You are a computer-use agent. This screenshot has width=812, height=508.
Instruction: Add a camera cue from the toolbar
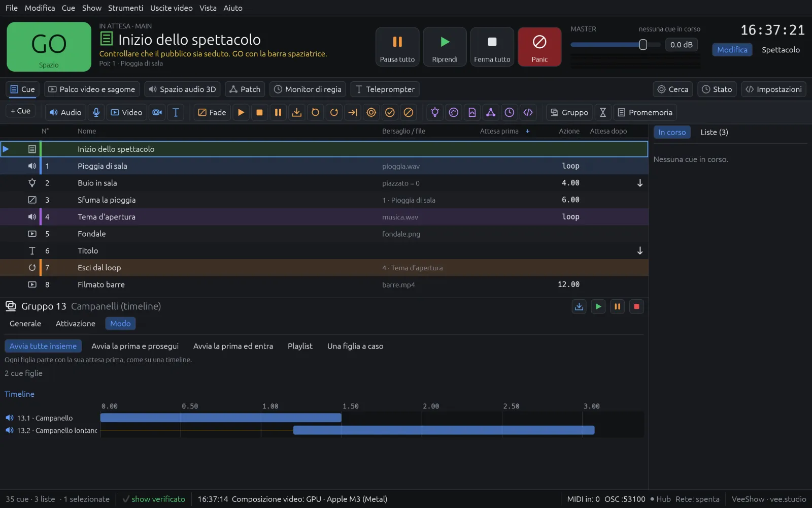point(157,112)
